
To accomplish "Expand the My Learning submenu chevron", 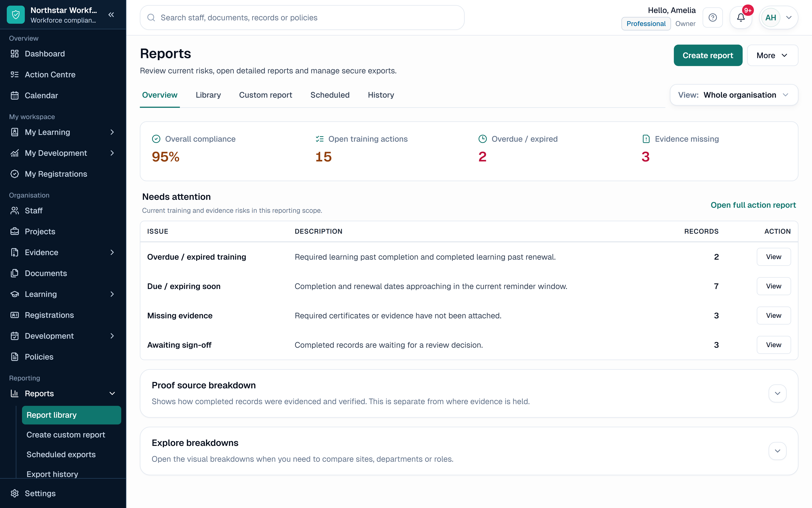I will coord(112,132).
